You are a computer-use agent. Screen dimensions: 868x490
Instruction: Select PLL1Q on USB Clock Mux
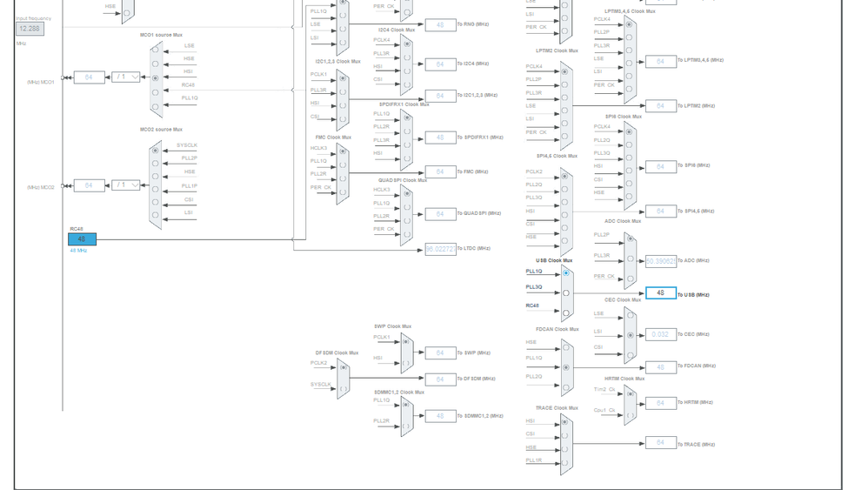(x=565, y=273)
